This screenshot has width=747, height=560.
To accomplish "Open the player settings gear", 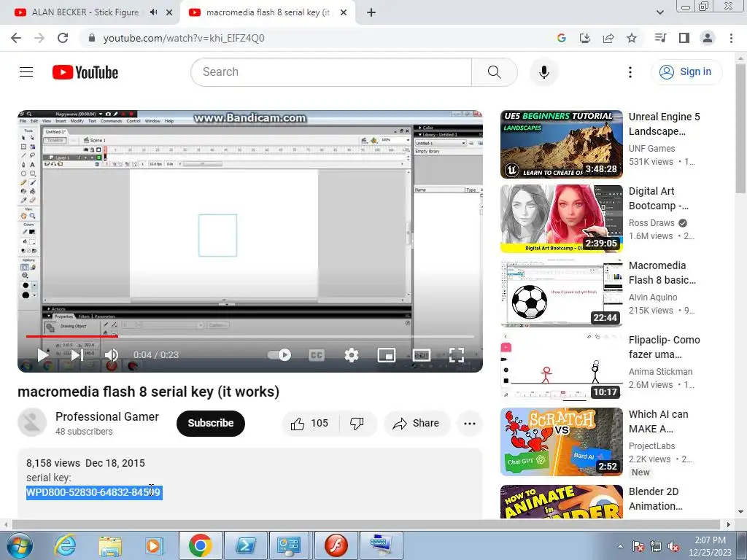I will coord(352,355).
